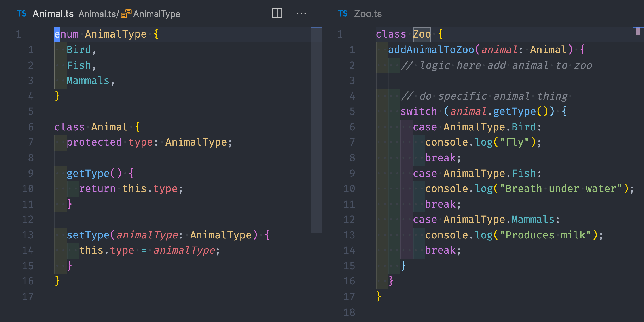The width and height of the screenshot is (644, 322).
Task: Click the Zoo.ts scrollbar marker
Action: pyautogui.click(x=638, y=31)
